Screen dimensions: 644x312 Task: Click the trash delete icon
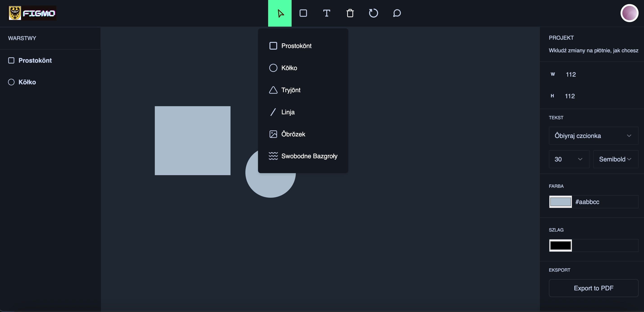tap(350, 13)
